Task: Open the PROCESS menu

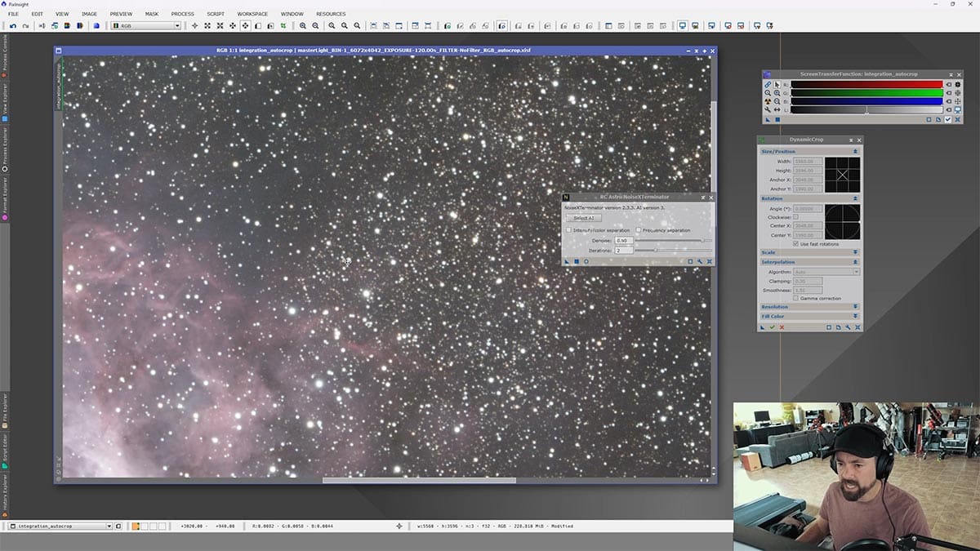Action: [182, 14]
